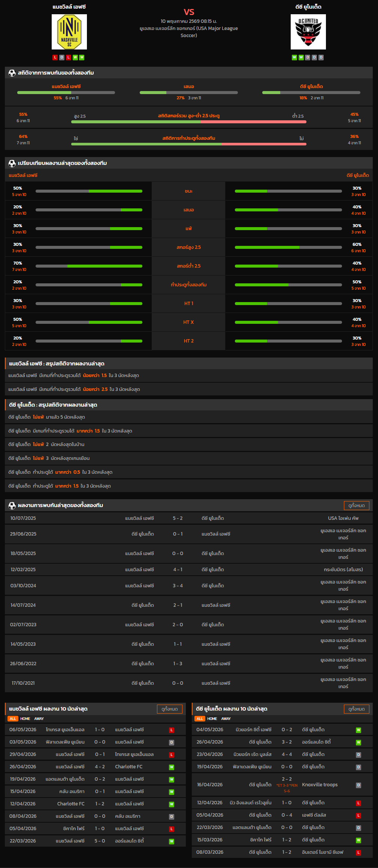Click soccer ball icon beside recent meetings header

point(12,506)
